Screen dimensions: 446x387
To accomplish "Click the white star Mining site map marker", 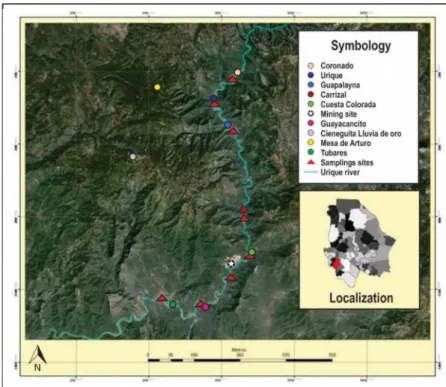I will (x=231, y=264).
